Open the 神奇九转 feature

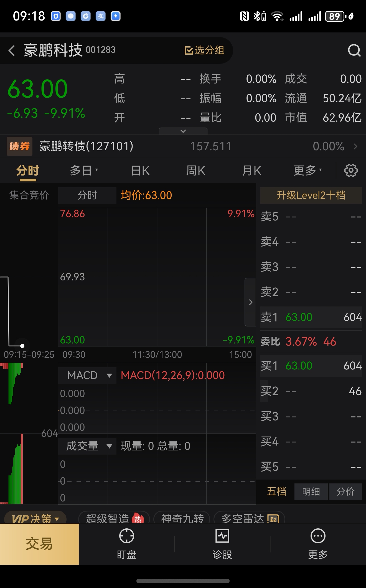pyautogui.click(x=182, y=518)
